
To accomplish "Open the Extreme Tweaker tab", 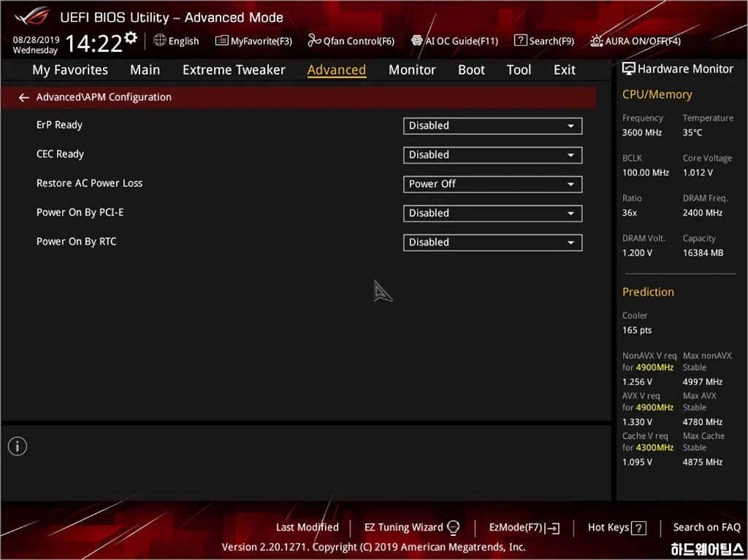I will point(234,70).
